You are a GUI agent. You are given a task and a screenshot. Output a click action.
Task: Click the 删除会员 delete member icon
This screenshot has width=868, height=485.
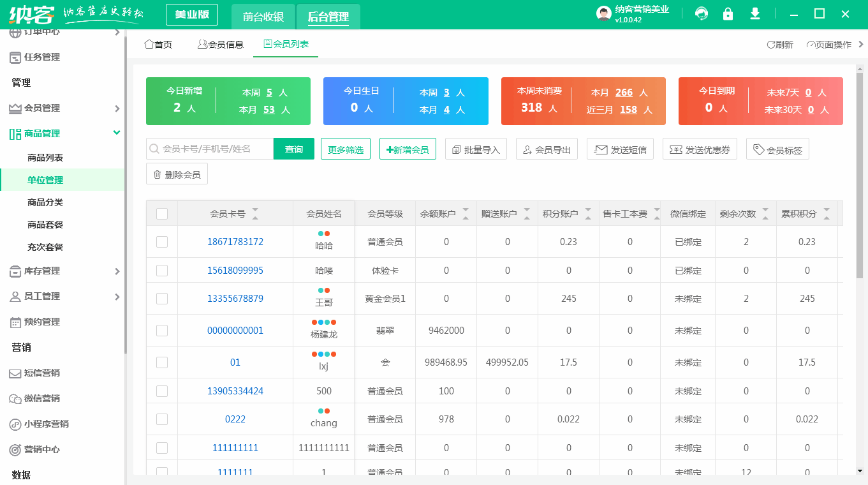(177, 173)
